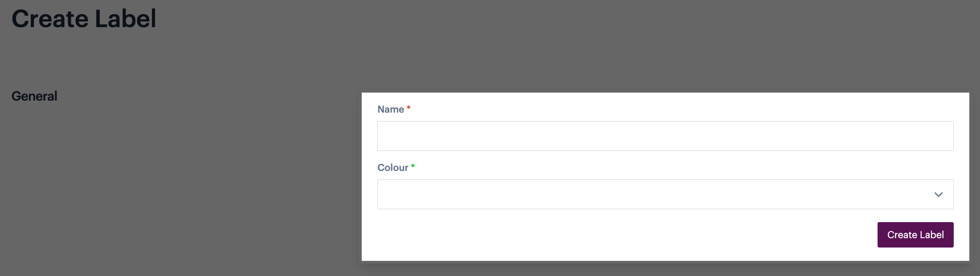Click the Name text input field
This screenshot has width=980, height=276.
665,136
